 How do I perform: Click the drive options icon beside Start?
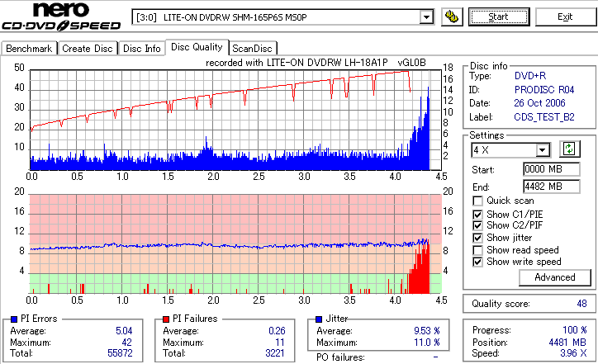tap(452, 17)
